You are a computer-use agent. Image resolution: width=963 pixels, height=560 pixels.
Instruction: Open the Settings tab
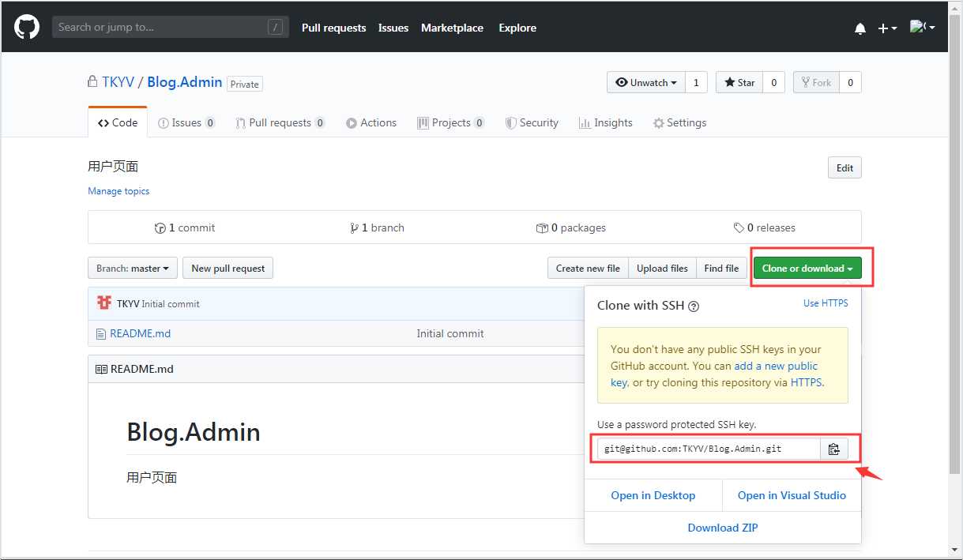tap(679, 122)
